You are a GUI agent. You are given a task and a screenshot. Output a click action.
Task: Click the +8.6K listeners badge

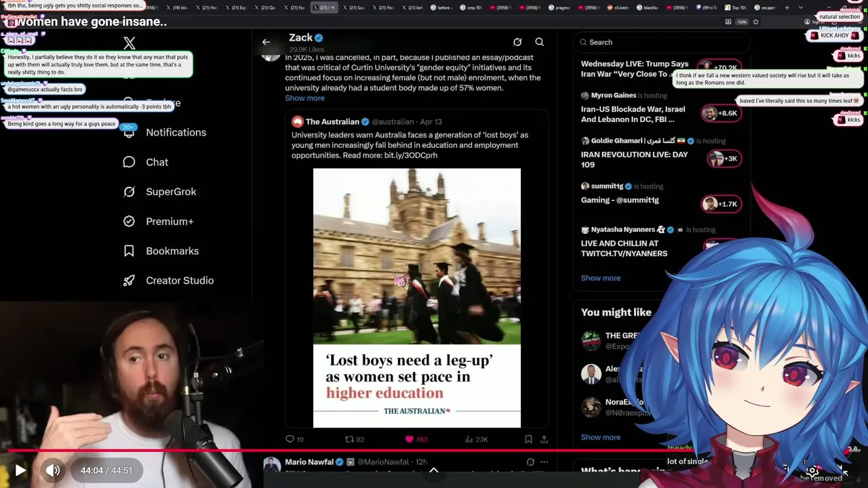(720, 113)
